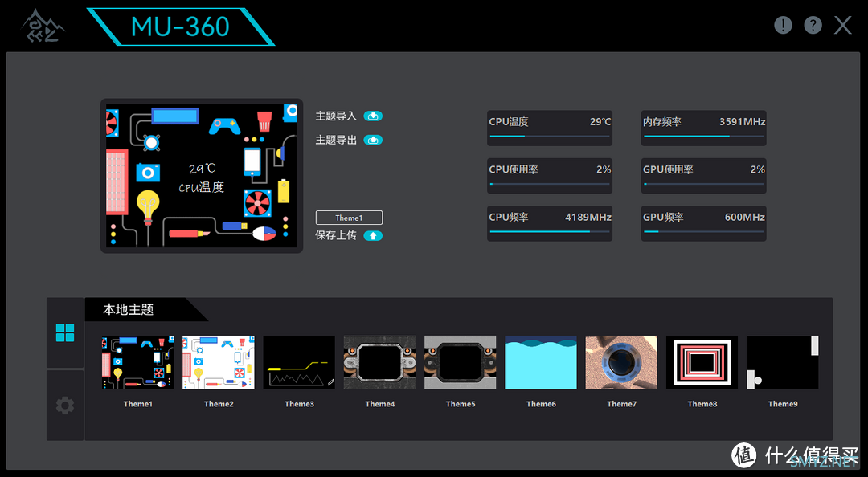Select the Theme1 thumbnail
This screenshot has height=477, width=868.
137,363
